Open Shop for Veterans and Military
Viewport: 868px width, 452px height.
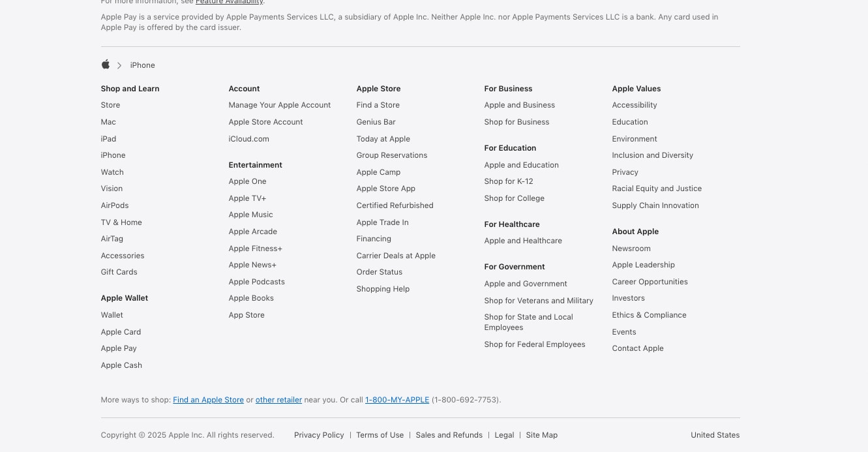[539, 301]
